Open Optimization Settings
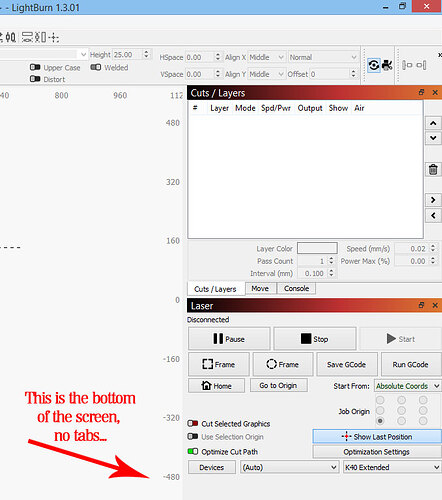The height and width of the screenshot is (500, 442). click(377, 452)
